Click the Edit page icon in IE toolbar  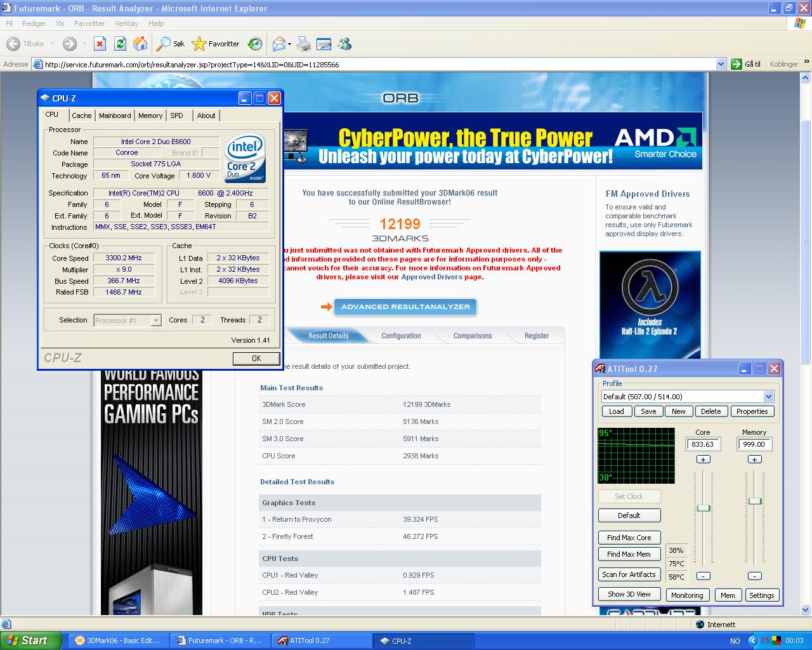pyautogui.click(x=324, y=44)
